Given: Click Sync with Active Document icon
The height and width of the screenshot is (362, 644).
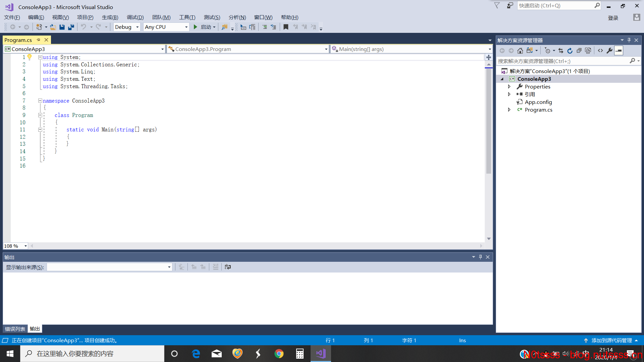Looking at the screenshot, I should click(x=561, y=51).
